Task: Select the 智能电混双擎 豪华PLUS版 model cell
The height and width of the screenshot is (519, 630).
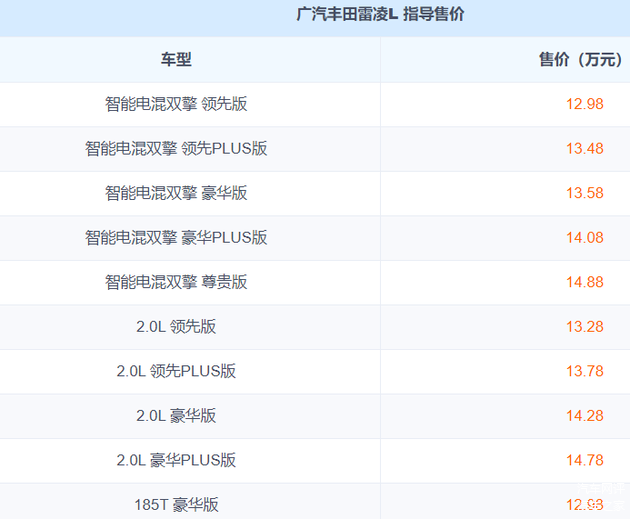Action: pos(176,238)
